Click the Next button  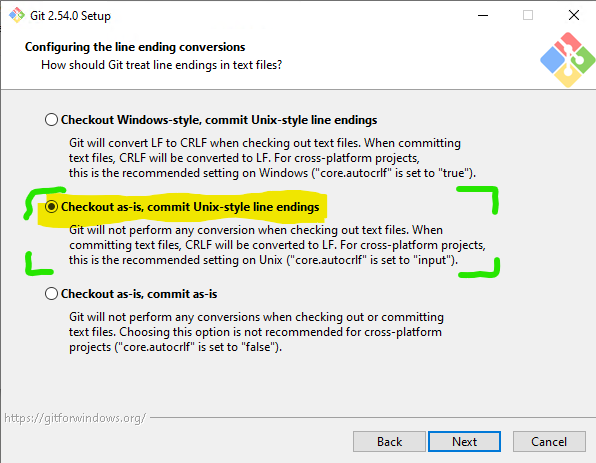click(x=464, y=442)
